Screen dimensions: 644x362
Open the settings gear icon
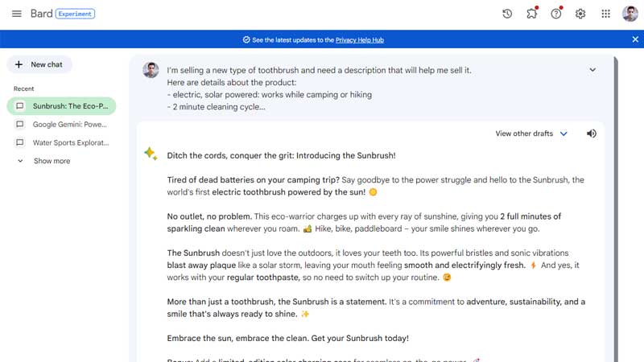(580, 14)
